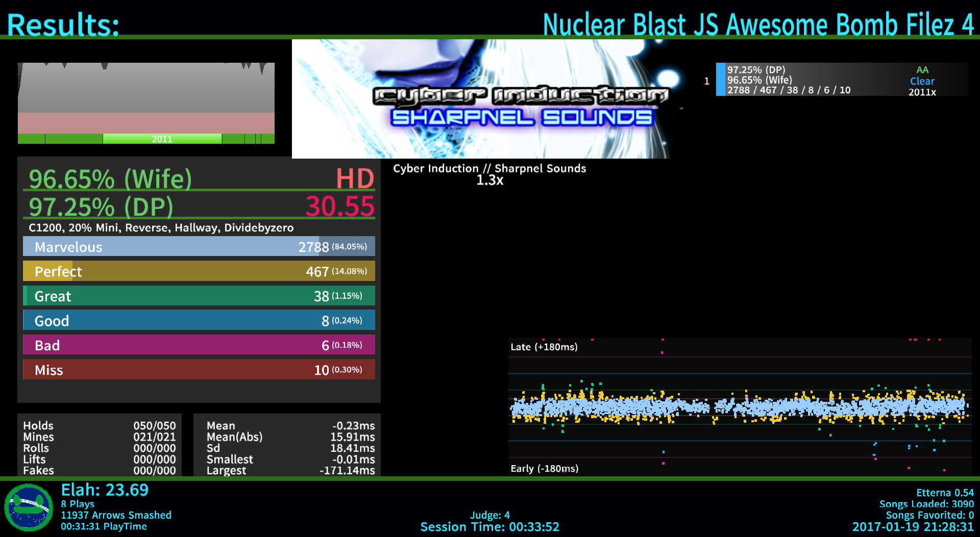This screenshot has width=980, height=537.
Task: Click the 1.3x rate text under the song title
Action: (489, 180)
